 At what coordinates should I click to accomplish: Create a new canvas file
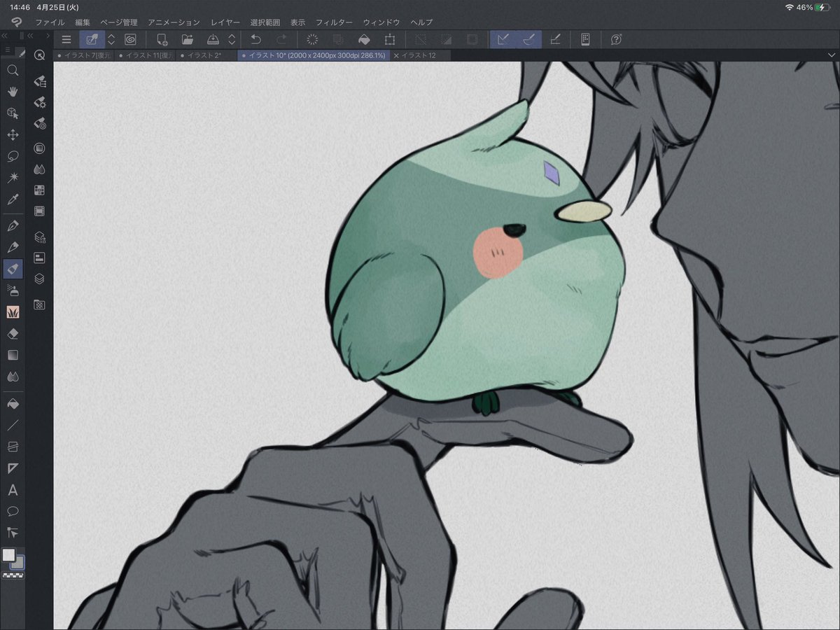point(162,40)
